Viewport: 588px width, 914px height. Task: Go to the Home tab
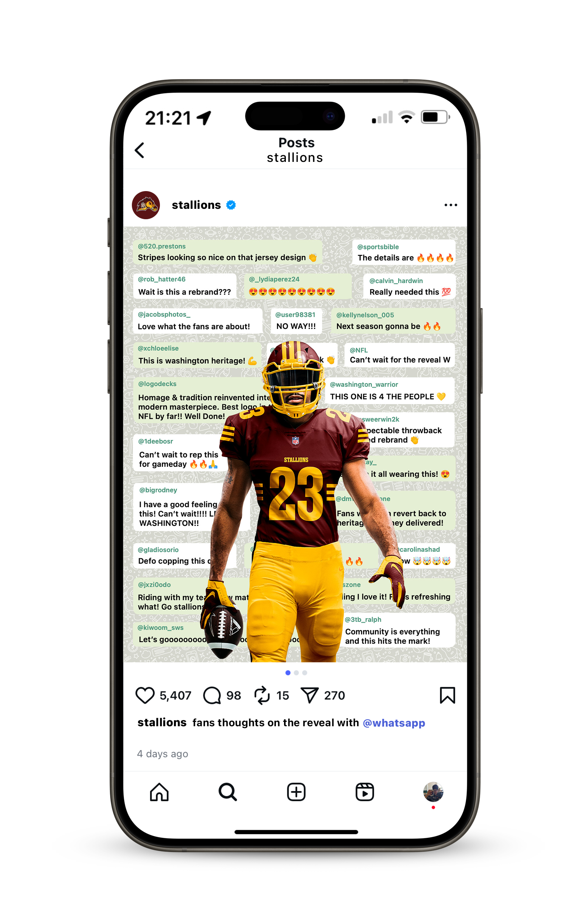159,792
